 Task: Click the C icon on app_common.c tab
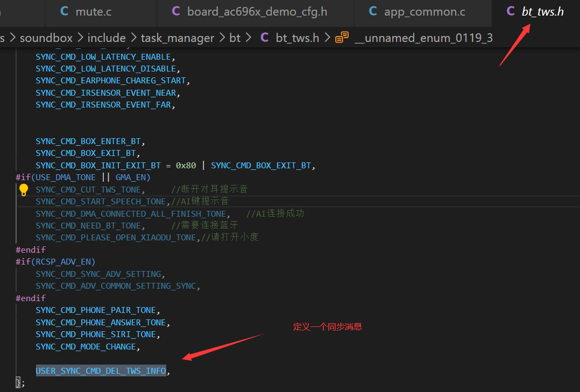coord(373,11)
